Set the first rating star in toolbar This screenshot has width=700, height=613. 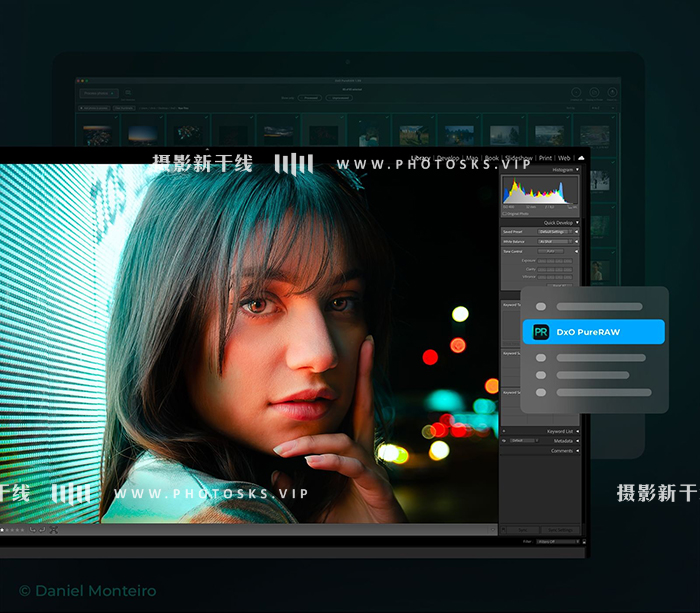(2, 530)
